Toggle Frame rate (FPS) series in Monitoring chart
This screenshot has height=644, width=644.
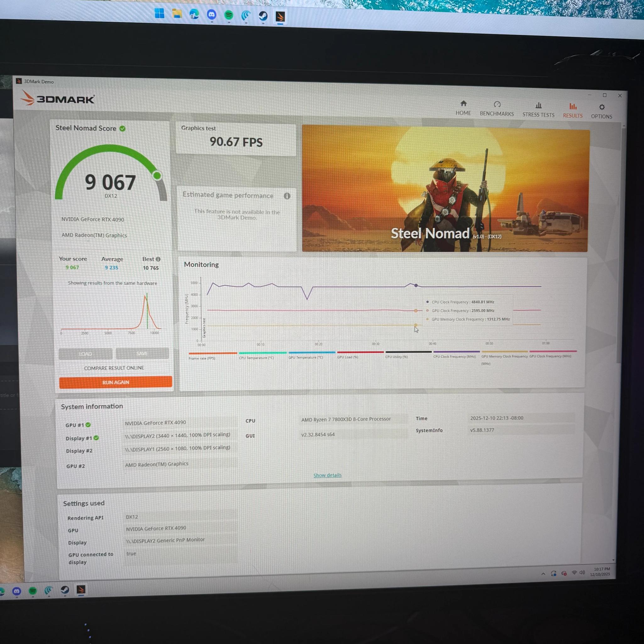tap(213, 355)
